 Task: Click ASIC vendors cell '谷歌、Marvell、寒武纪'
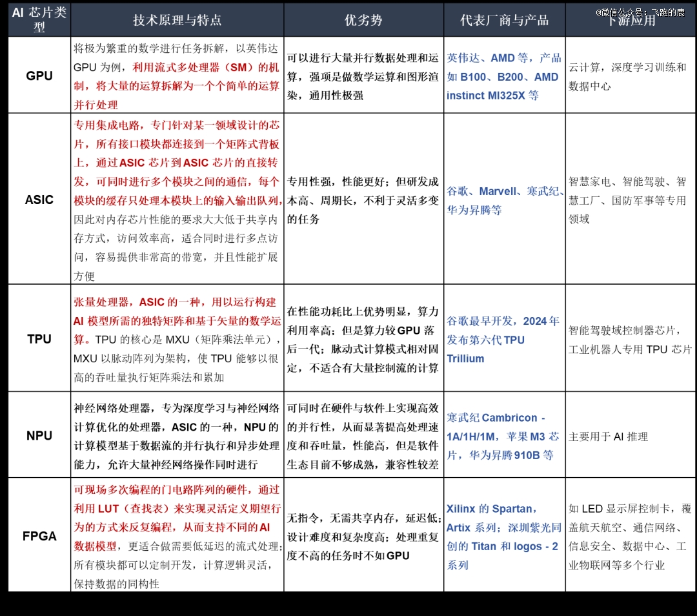coord(505,199)
